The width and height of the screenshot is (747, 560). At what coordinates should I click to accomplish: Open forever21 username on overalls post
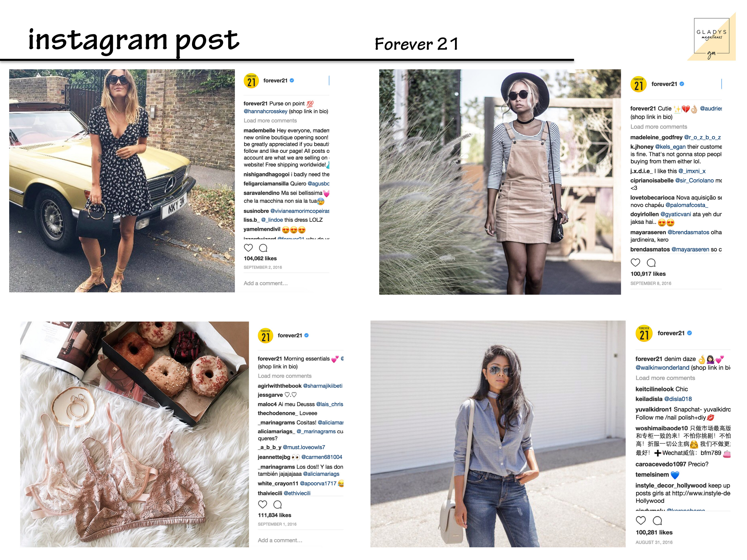point(664,84)
